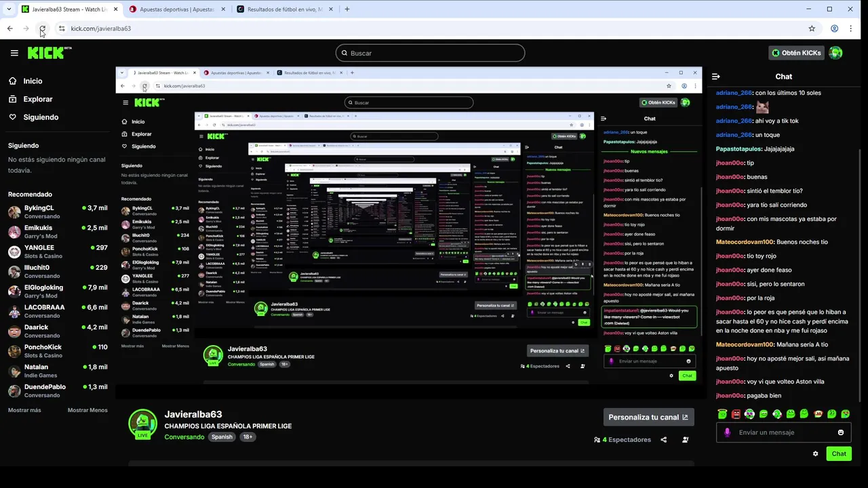Open the hamburger sidebar menu
Screen dimensions: 868x488
click(x=14, y=53)
